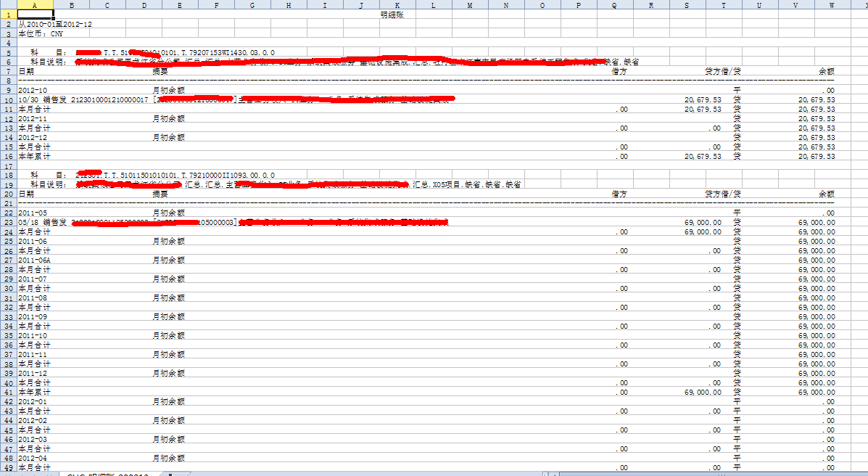The image size is (868, 476).
Task: Click the title cell 明细账
Action: click(x=392, y=15)
